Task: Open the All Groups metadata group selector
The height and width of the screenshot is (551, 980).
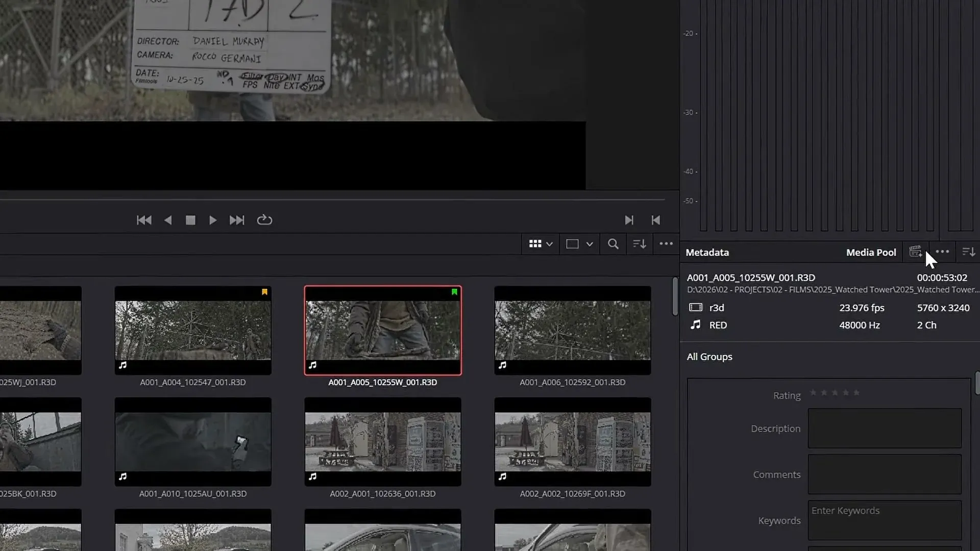Action: pos(709,357)
